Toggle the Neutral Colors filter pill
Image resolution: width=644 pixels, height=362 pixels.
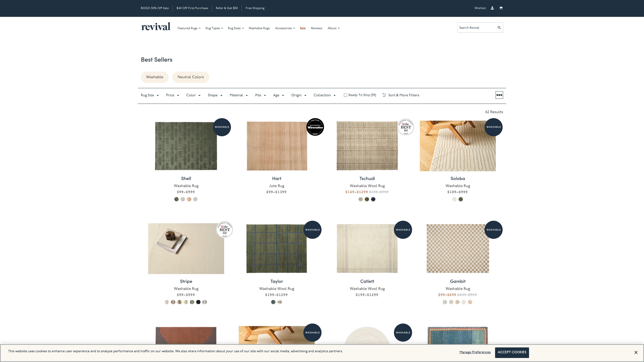pyautogui.click(x=191, y=77)
